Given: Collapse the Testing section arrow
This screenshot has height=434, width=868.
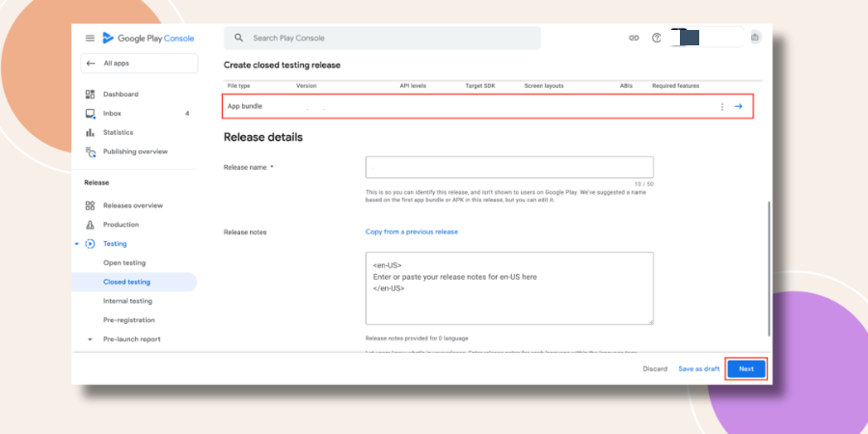Looking at the screenshot, I should pyautogui.click(x=77, y=244).
